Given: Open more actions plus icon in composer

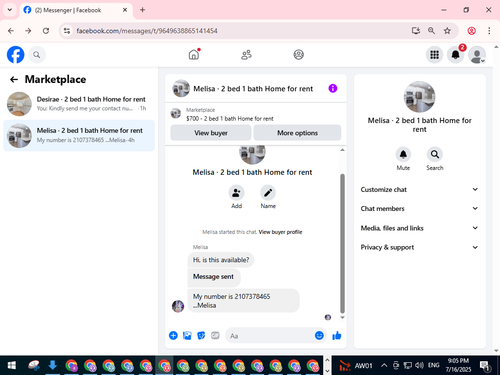Looking at the screenshot, I should click(x=173, y=335).
